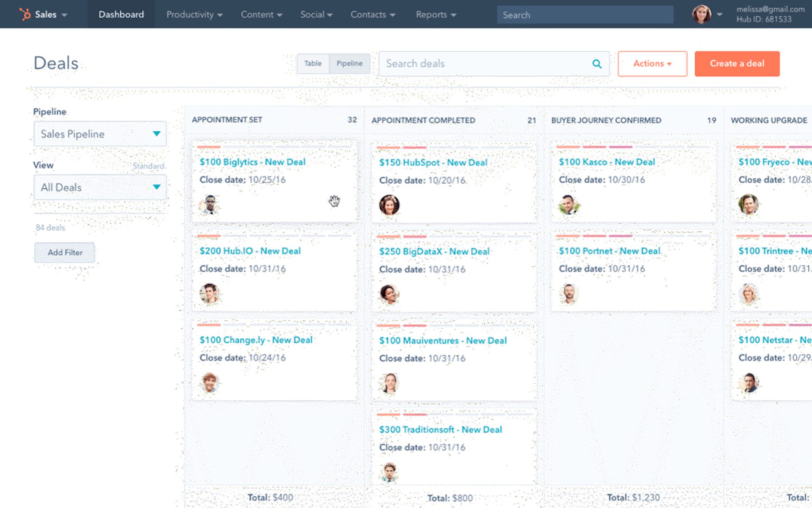Click owner avatar on Traditionsoft deal card
This screenshot has width=812, height=508.
(x=389, y=472)
